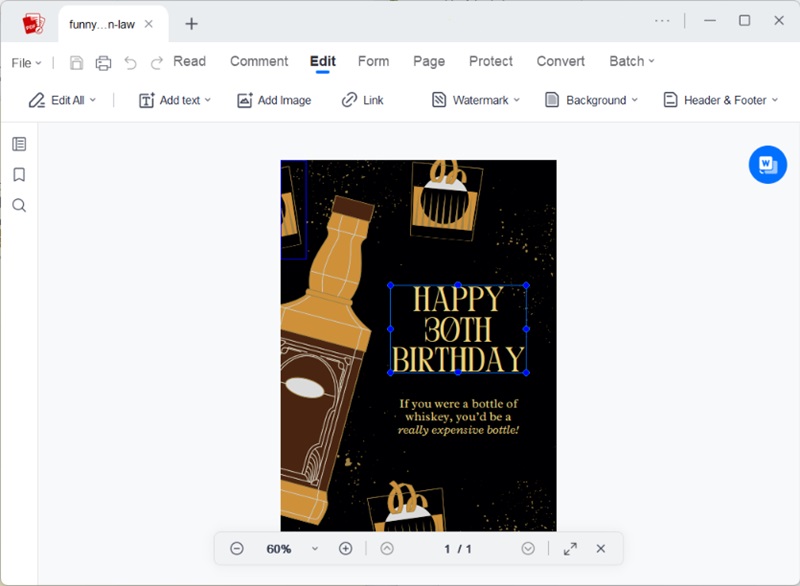
Task: Open the bookmarks panel icon
Action: pyautogui.click(x=19, y=175)
